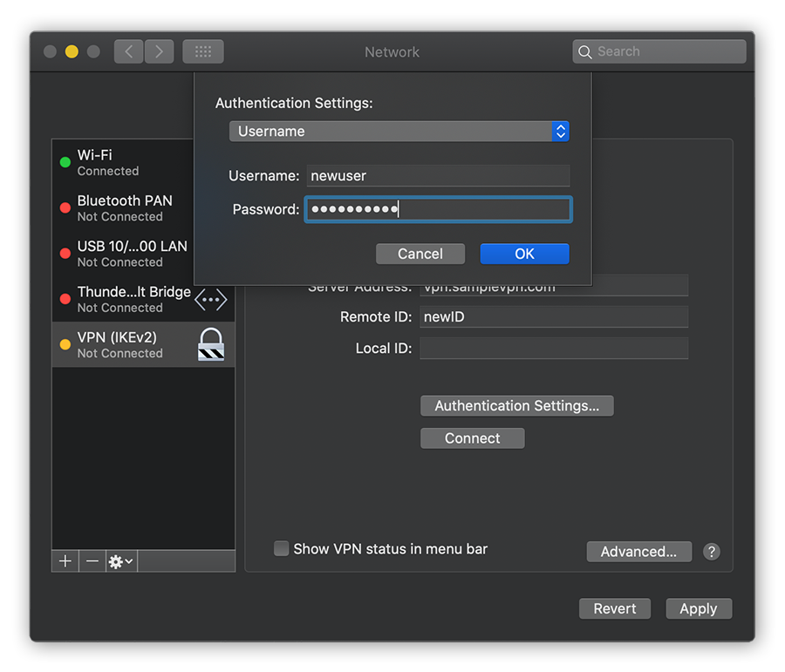Add a new network service with plus icon

65,560
